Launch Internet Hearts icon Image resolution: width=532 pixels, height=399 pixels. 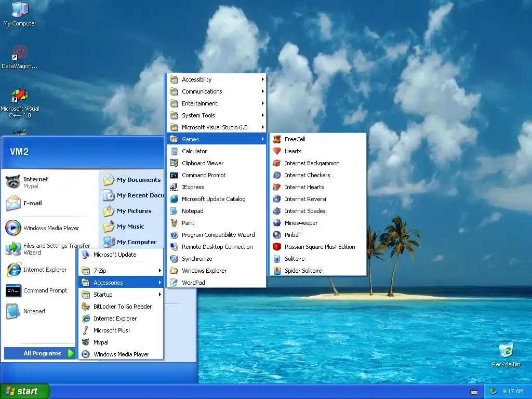(x=277, y=187)
